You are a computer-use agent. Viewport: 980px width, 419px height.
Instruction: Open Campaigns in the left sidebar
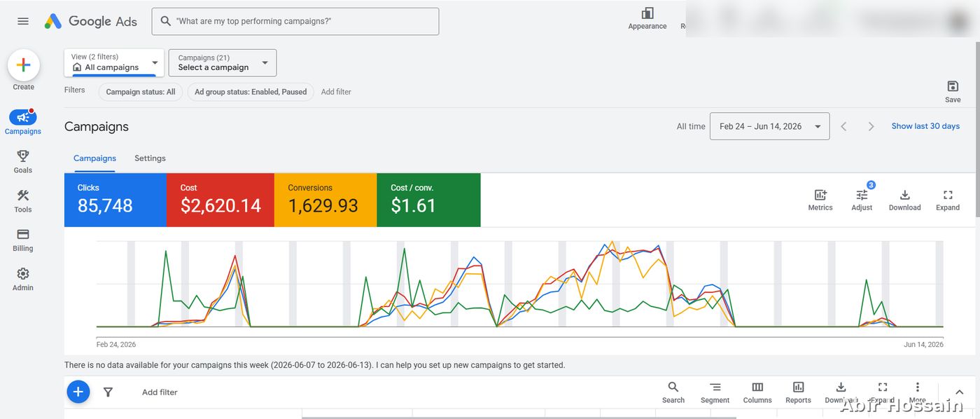pos(23,122)
